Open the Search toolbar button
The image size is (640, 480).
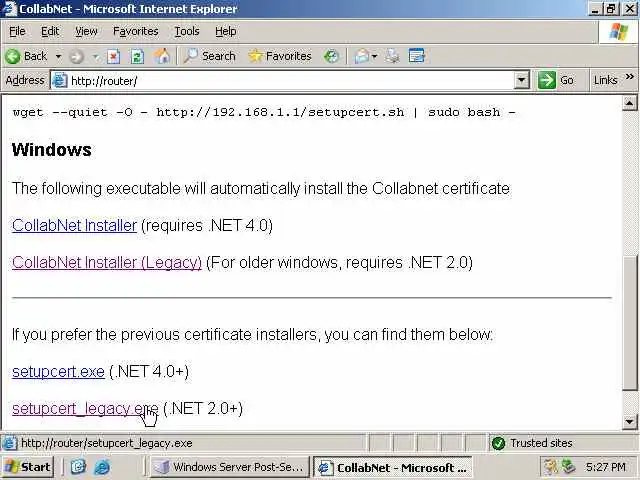tap(210, 56)
